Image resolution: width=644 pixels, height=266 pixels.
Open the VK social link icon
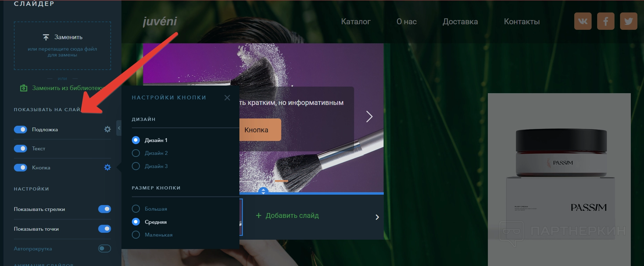[583, 21]
